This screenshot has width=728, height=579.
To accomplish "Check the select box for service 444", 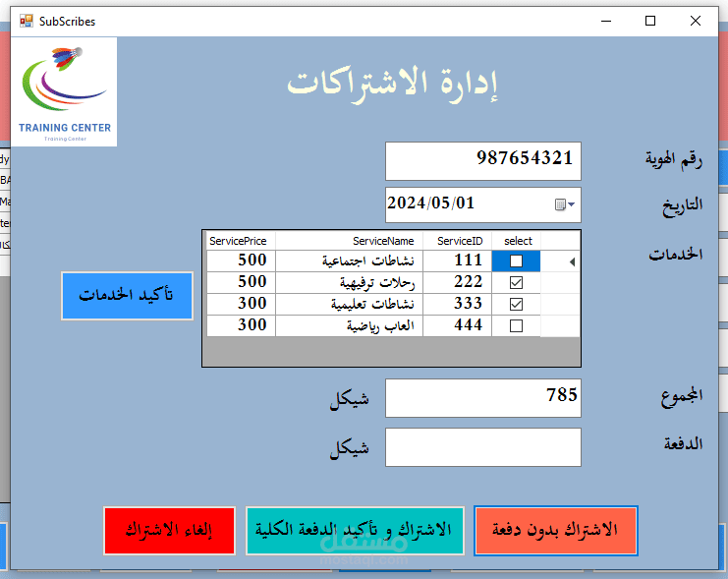I will [x=516, y=325].
